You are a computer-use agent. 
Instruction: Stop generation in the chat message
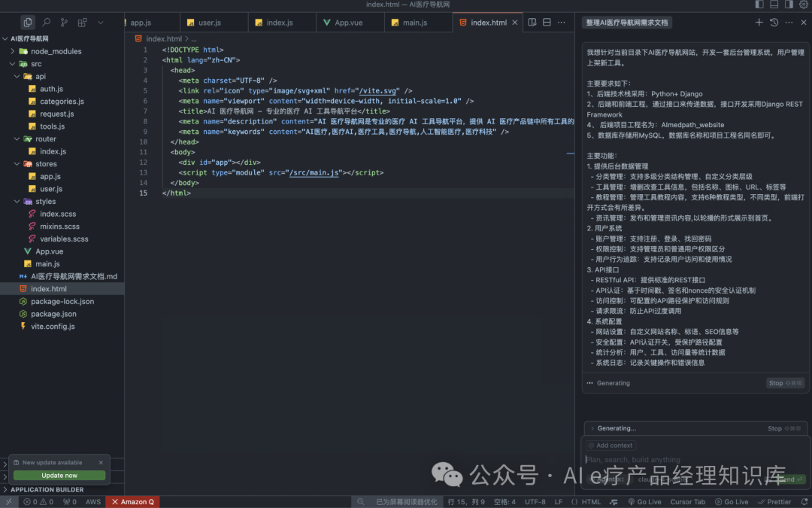pos(785,383)
